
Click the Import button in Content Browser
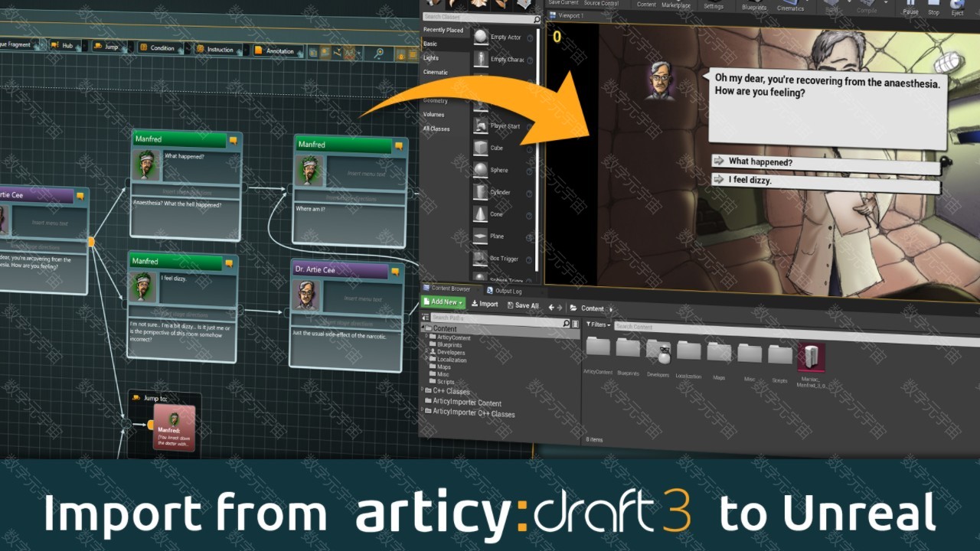pyautogui.click(x=485, y=304)
